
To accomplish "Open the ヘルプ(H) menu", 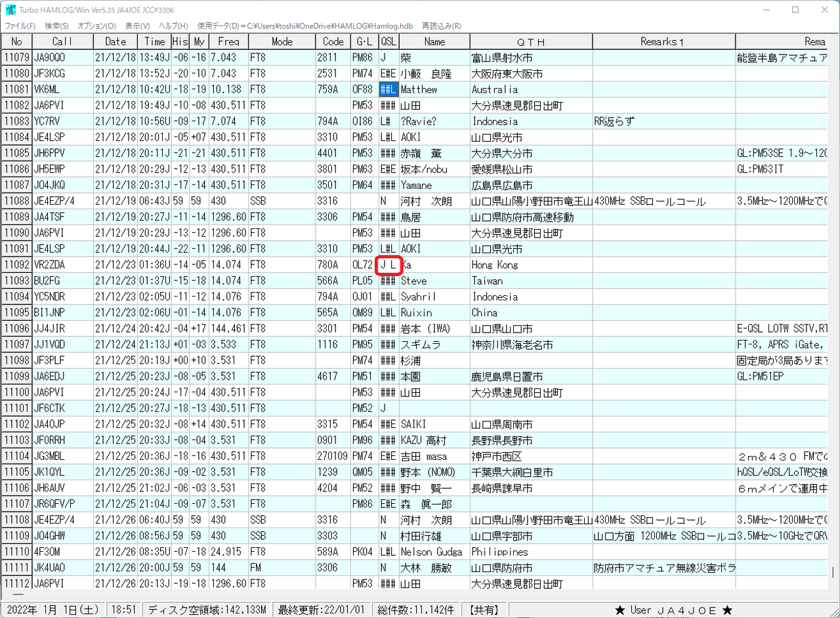I will 173,26.
